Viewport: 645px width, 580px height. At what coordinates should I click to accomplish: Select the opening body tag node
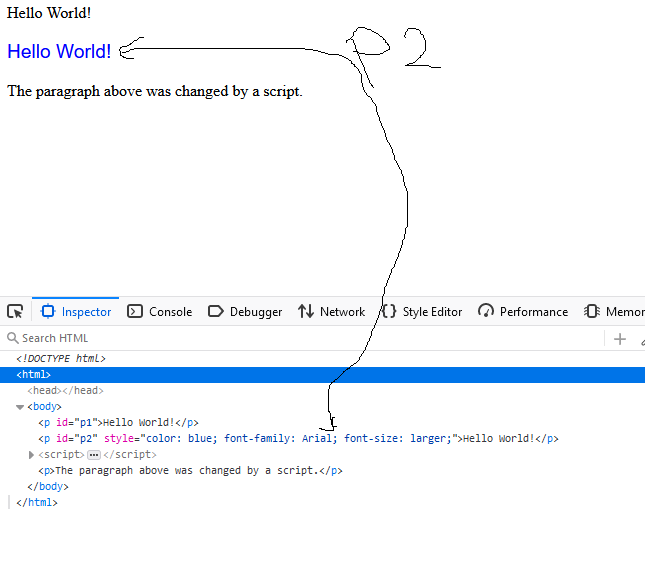[44, 406]
